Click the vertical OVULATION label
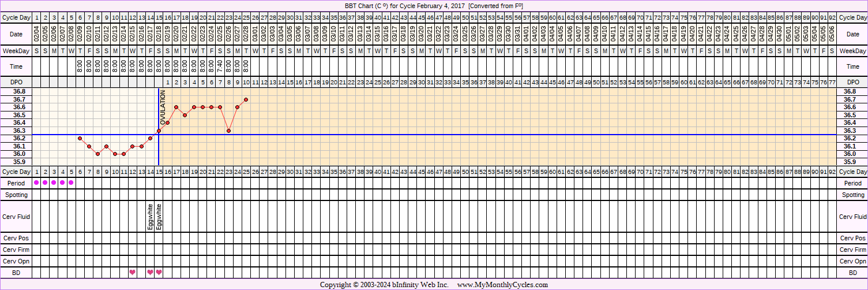The width and height of the screenshot is (868, 290). click(163, 109)
